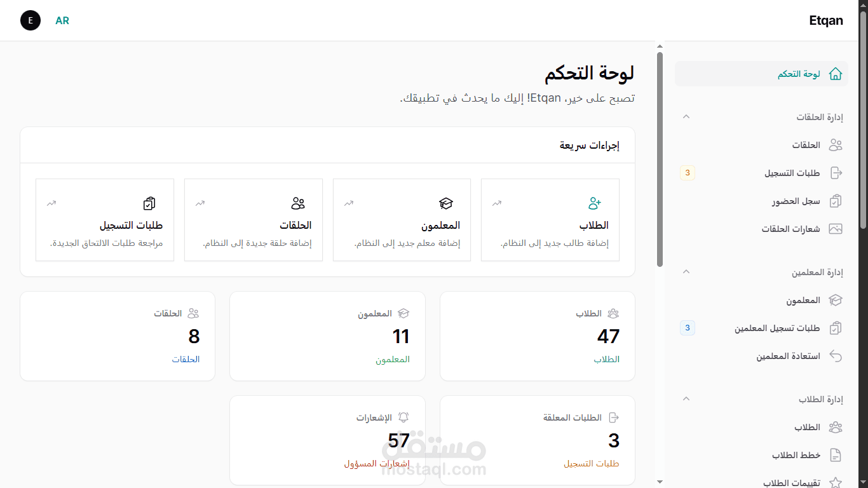Click the login arrow icon in الطلبات المعلقة card
Image resolution: width=868 pixels, height=488 pixels.
pyautogui.click(x=614, y=417)
